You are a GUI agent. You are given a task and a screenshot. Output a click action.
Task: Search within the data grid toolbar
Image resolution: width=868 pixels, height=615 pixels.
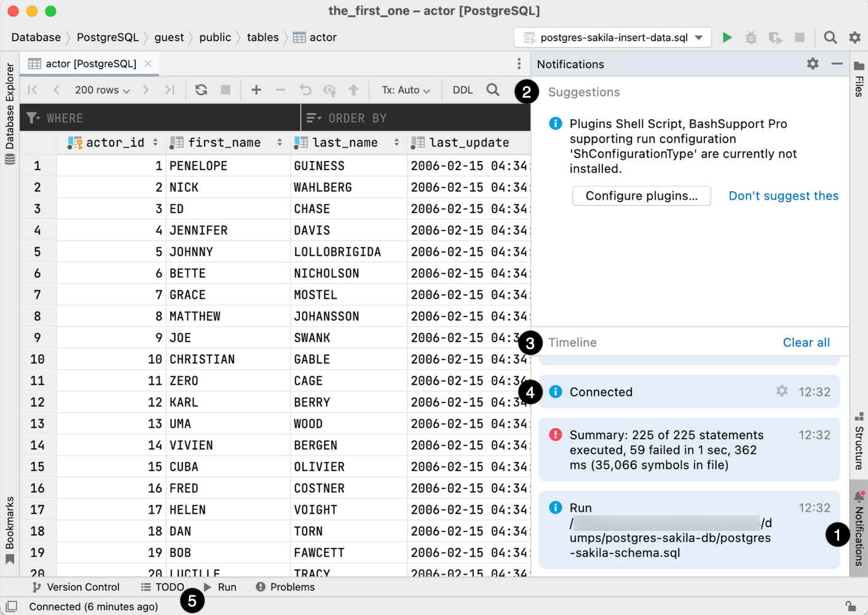click(x=493, y=90)
